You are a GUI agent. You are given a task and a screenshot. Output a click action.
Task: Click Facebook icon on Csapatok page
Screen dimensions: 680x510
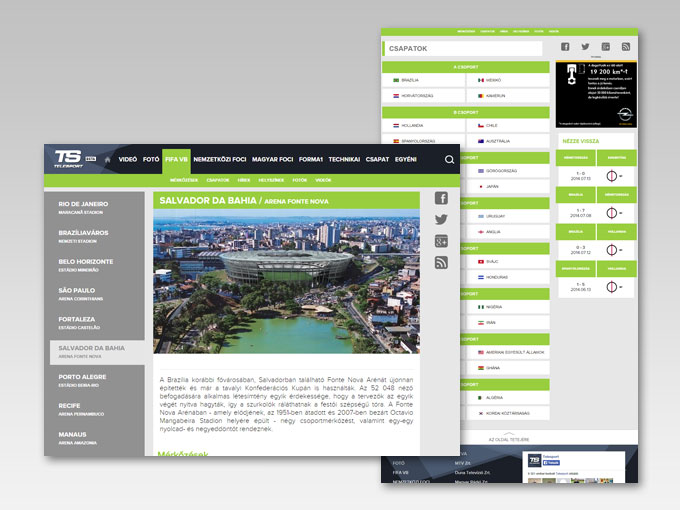click(565, 47)
